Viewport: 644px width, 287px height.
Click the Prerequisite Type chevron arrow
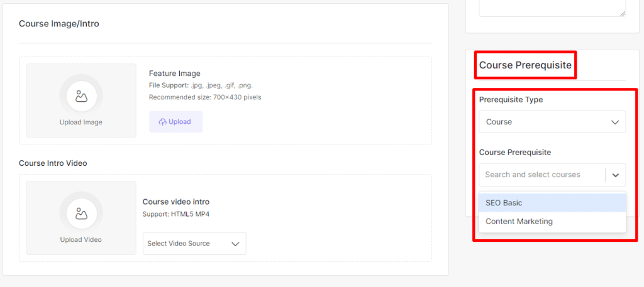(615, 122)
